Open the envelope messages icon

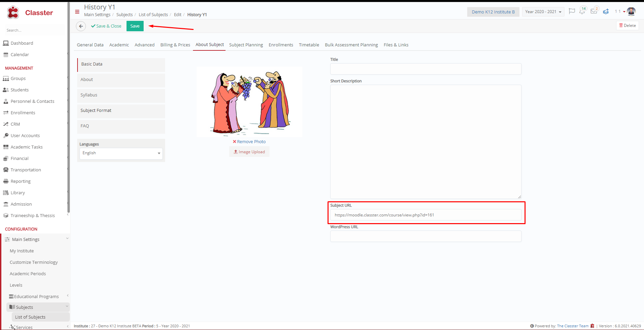pos(594,11)
